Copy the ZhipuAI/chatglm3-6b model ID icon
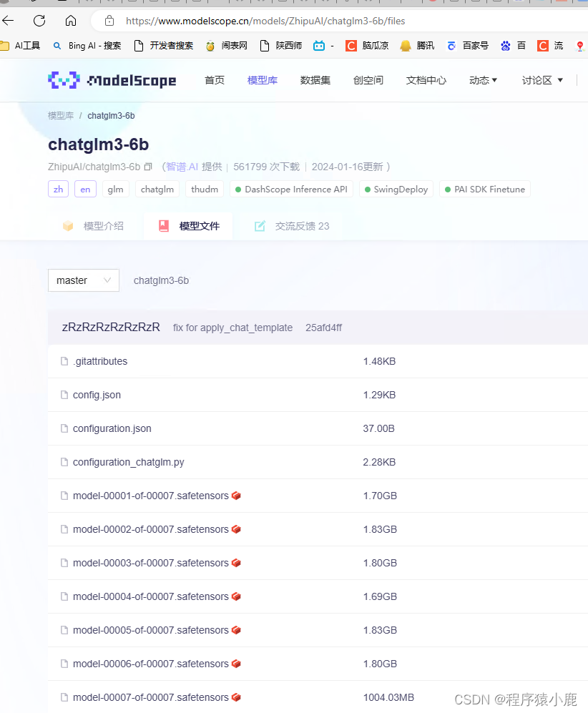The width and height of the screenshot is (588, 713). [148, 167]
